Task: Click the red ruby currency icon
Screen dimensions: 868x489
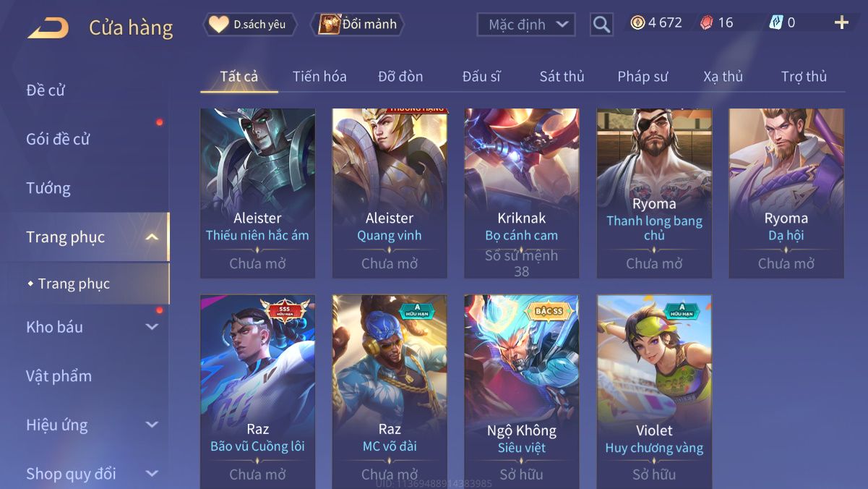Action: [707, 23]
